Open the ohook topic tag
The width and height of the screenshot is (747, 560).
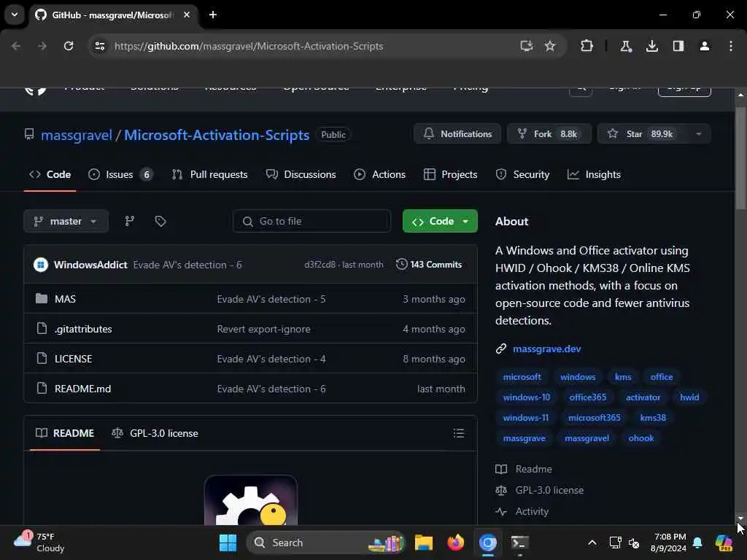tap(640, 438)
